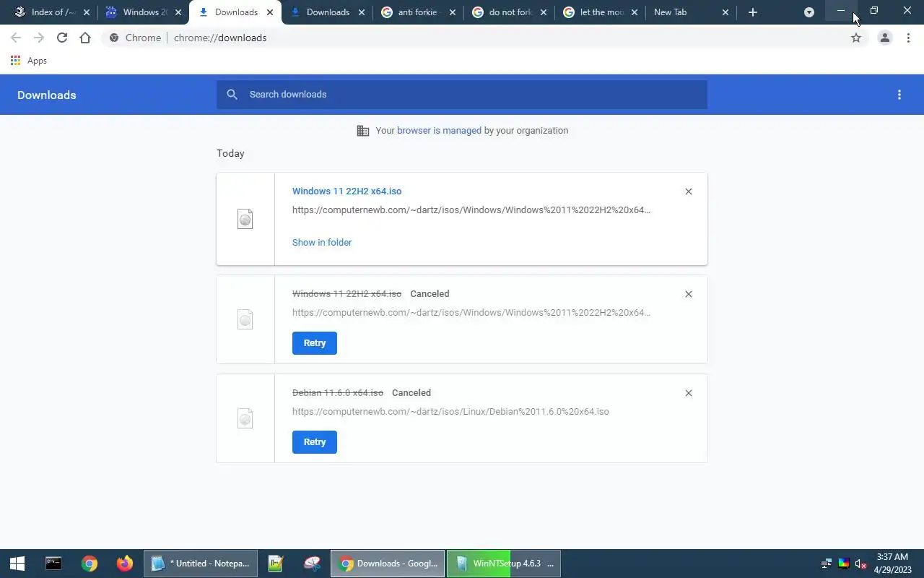Viewport: 924px width, 578px height.
Task: Click the file icon of the completed Windows 11 download
Action: click(245, 219)
